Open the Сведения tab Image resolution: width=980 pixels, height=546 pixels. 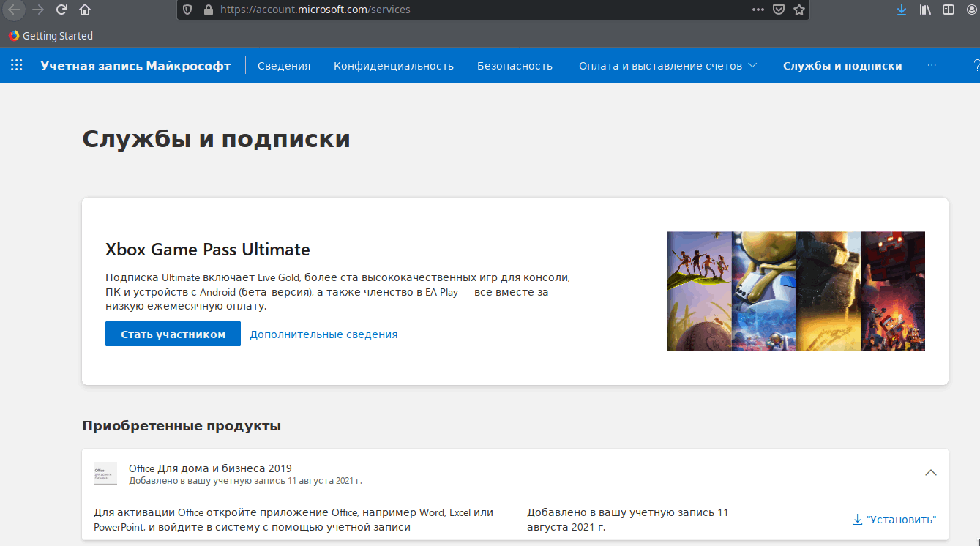[284, 66]
